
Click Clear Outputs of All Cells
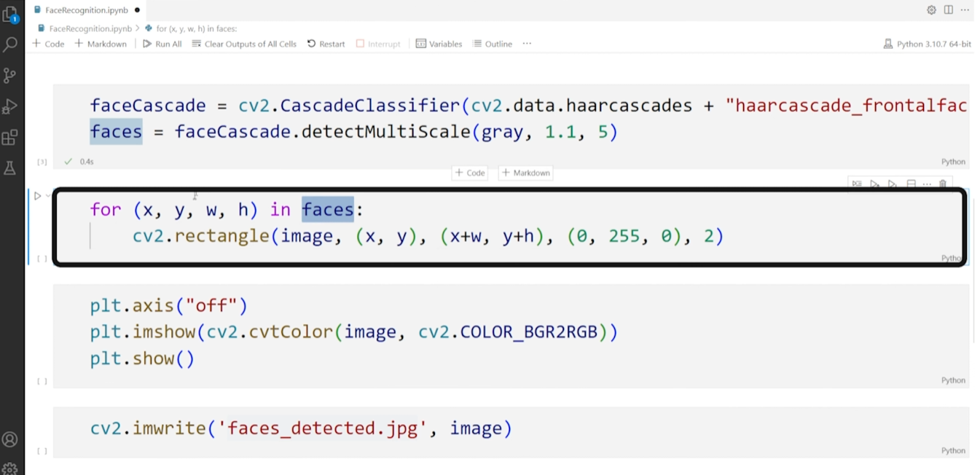244,44
